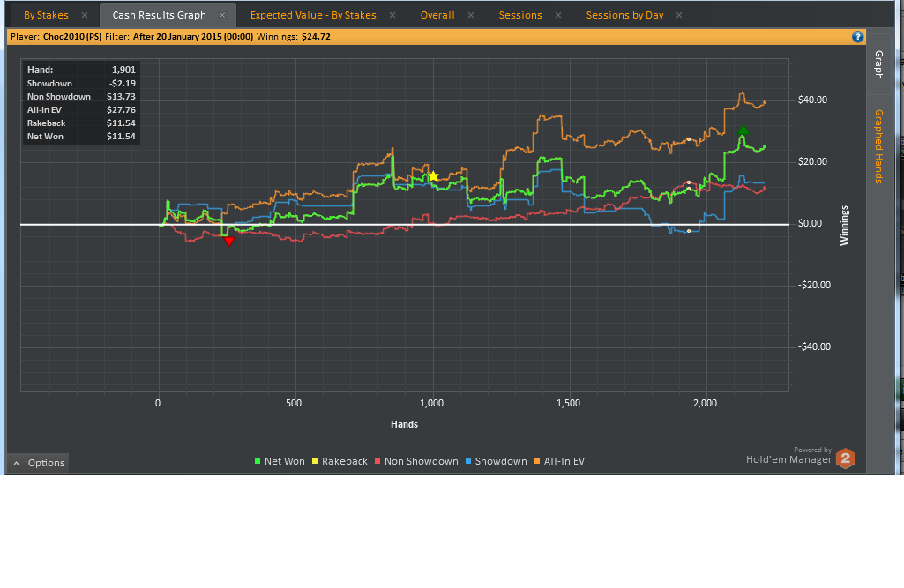
Task: Open the Overall tab
Action: tap(437, 15)
